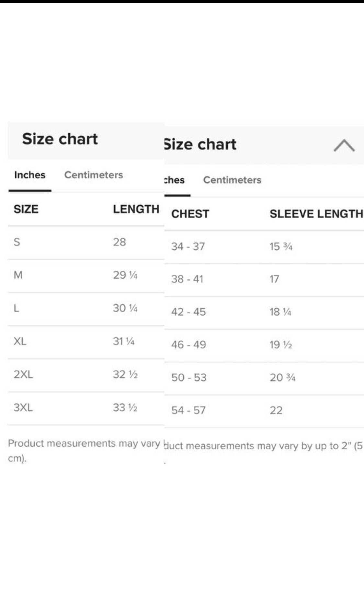Click the left Size chart heading
The height and width of the screenshot is (601, 364).
pos(60,139)
